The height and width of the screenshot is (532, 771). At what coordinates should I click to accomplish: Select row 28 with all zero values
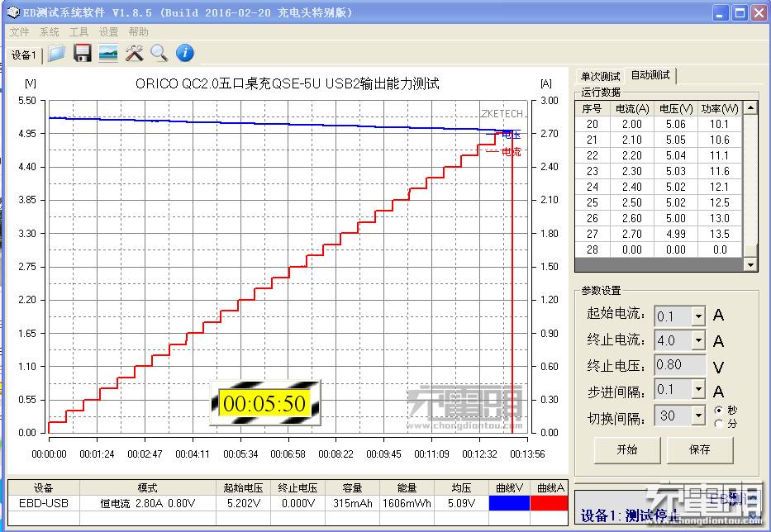coord(659,249)
